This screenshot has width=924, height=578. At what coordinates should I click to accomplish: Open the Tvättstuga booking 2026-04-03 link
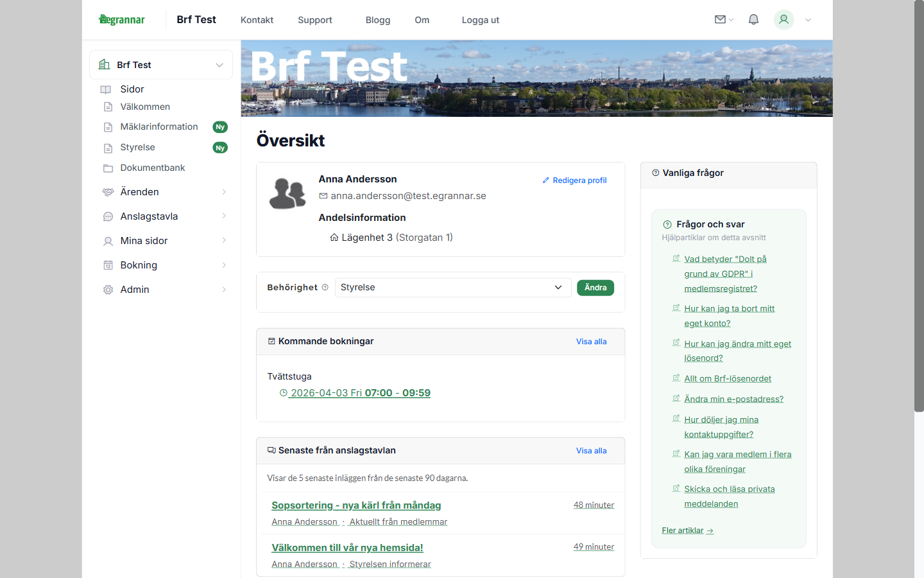[355, 393]
